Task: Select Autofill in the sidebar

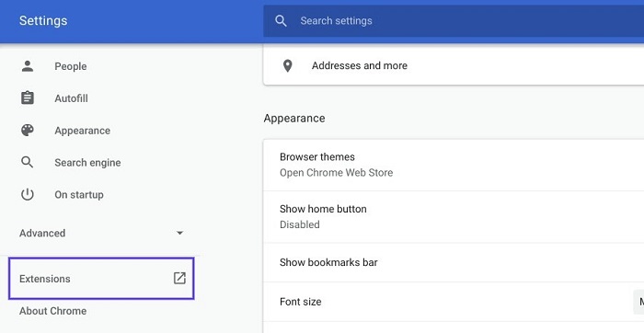Action: (71, 98)
